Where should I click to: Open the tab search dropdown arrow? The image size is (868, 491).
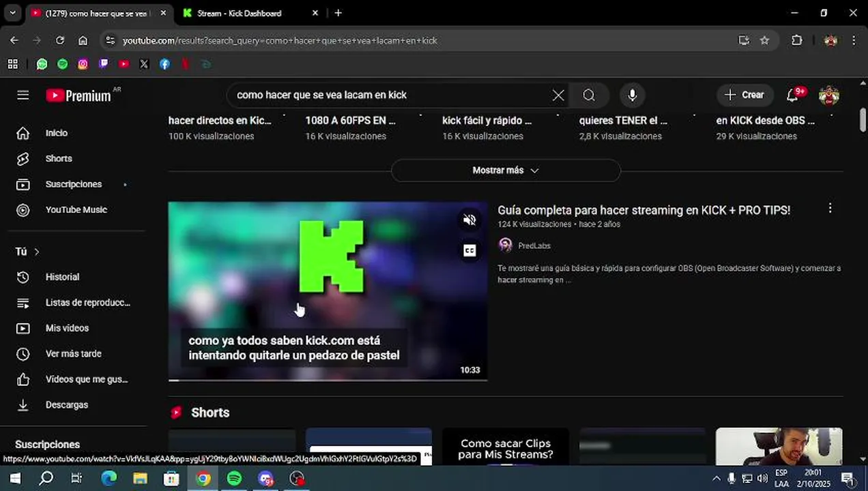click(12, 13)
